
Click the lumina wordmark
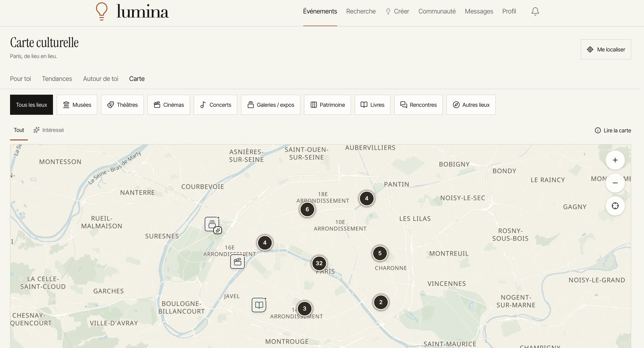pyautogui.click(x=143, y=12)
